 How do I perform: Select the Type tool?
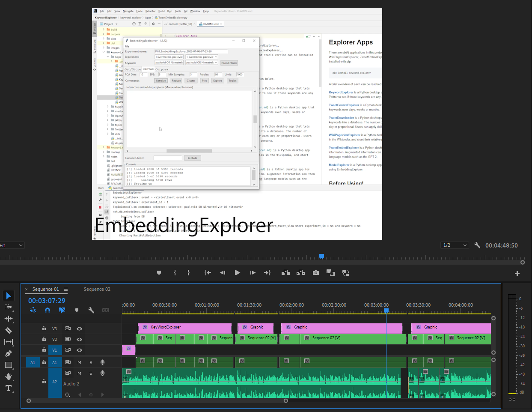tap(8, 388)
